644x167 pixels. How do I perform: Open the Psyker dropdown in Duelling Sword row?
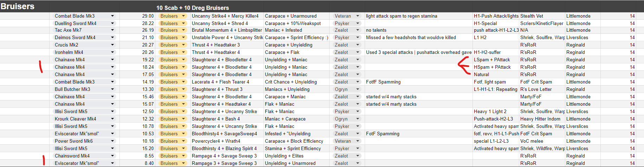[x=358, y=23]
